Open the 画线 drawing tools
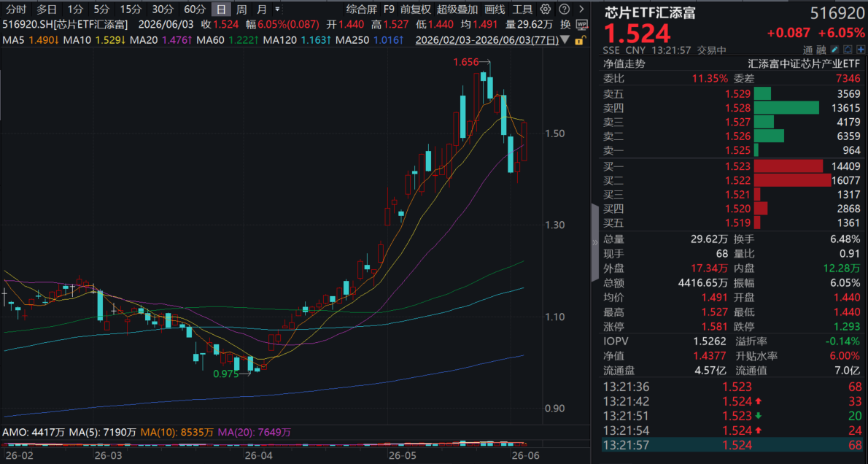 [x=495, y=9]
